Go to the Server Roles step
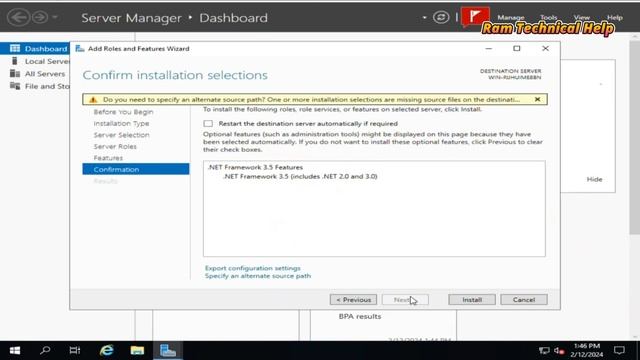The height and width of the screenshot is (360, 640). (115, 146)
